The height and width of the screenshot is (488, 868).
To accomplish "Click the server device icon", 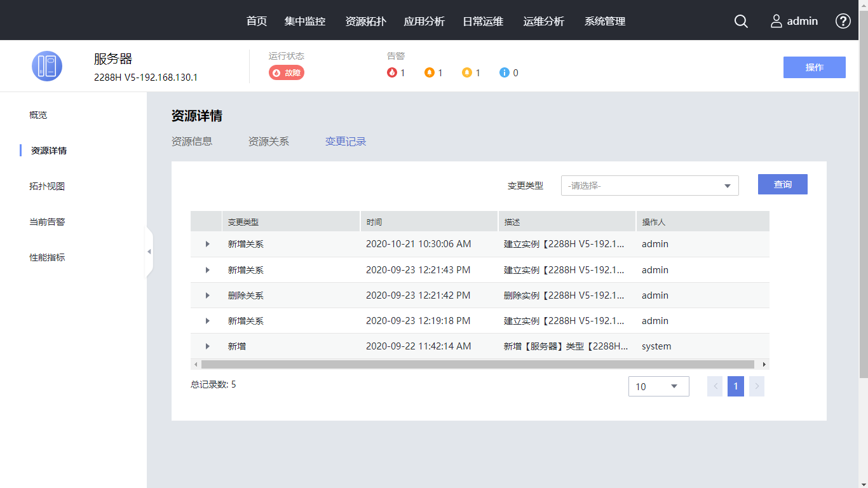I will (x=47, y=66).
